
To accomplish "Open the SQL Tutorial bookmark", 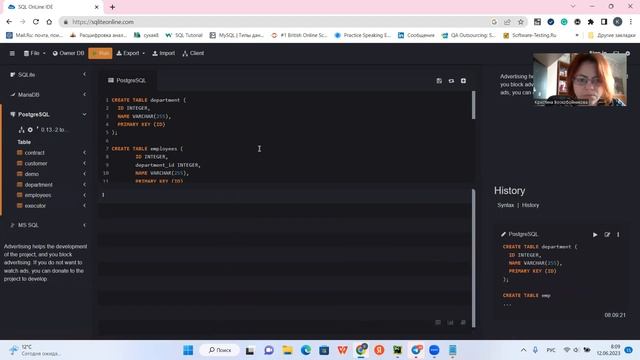I will (184, 36).
